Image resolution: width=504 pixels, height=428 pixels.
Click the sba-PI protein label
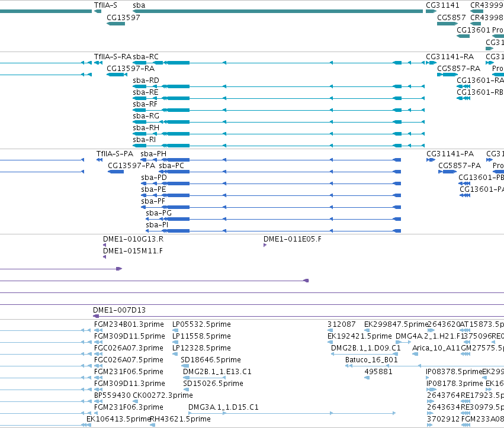(x=157, y=225)
